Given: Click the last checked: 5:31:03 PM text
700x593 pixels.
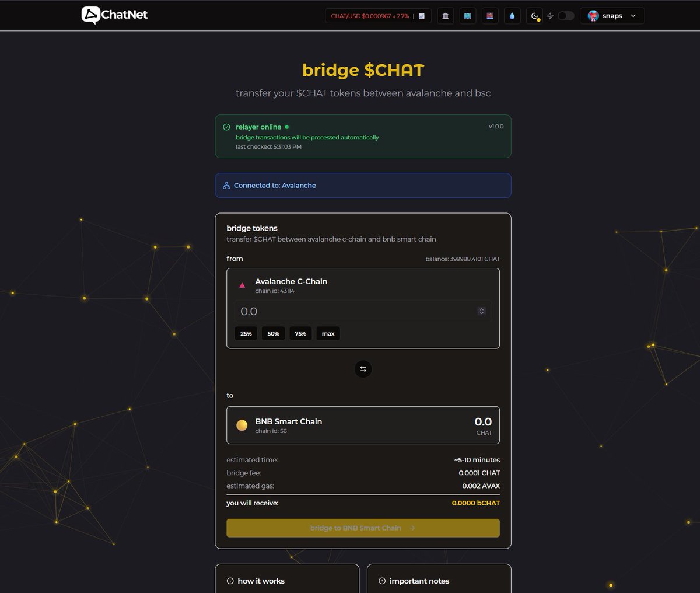Looking at the screenshot, I should click(268, 147).
